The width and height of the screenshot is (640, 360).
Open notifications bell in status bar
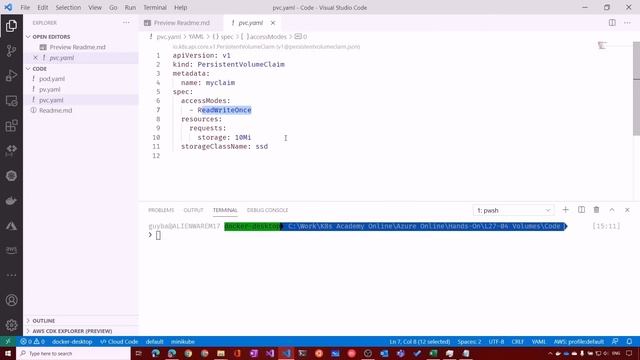tap(629, 342)
